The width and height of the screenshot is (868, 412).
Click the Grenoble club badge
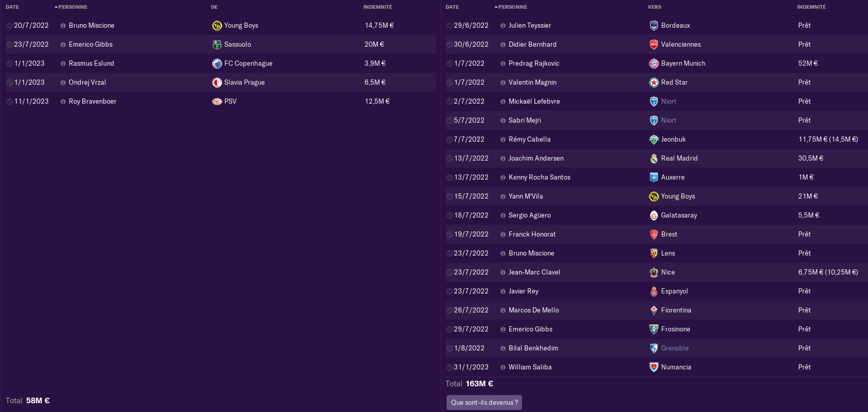654,348
